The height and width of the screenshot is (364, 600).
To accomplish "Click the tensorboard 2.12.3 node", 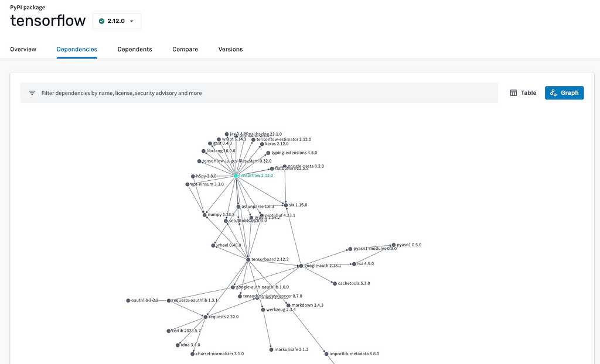I will coord(248,260).
